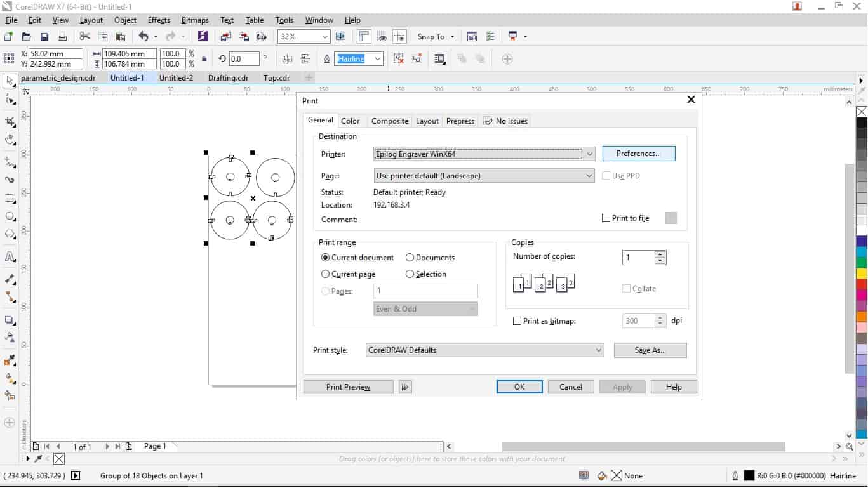Viewport: 868px width, 488px height.
Task: Switch to the Layout tab in Print
Action: click(x=427, y=121)
